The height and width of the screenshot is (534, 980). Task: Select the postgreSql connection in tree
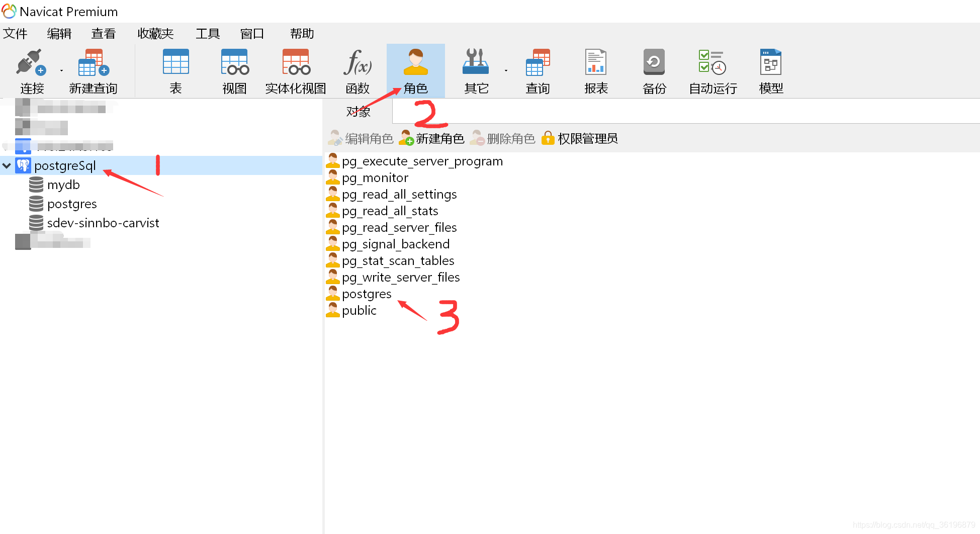click(x=65, y=165)
